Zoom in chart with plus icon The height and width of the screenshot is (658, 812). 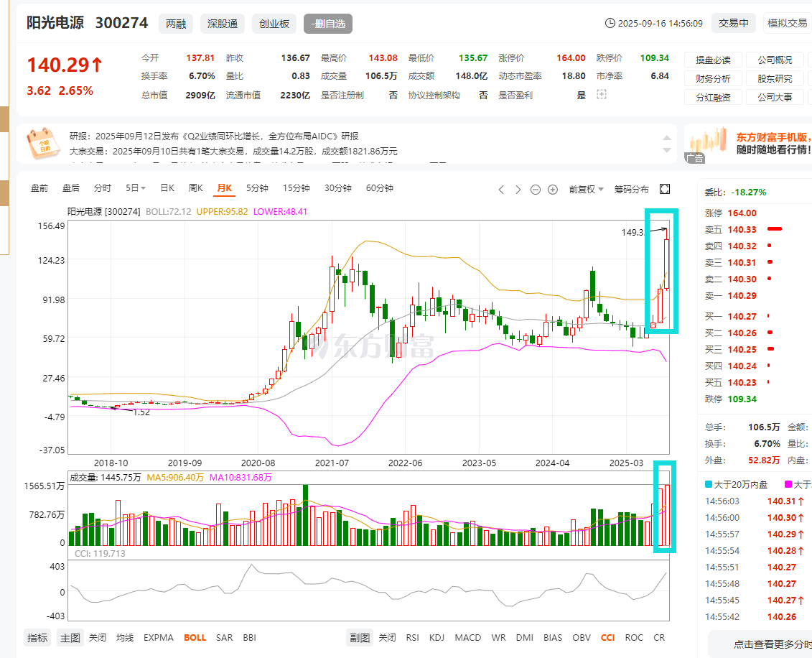[553, 190]
